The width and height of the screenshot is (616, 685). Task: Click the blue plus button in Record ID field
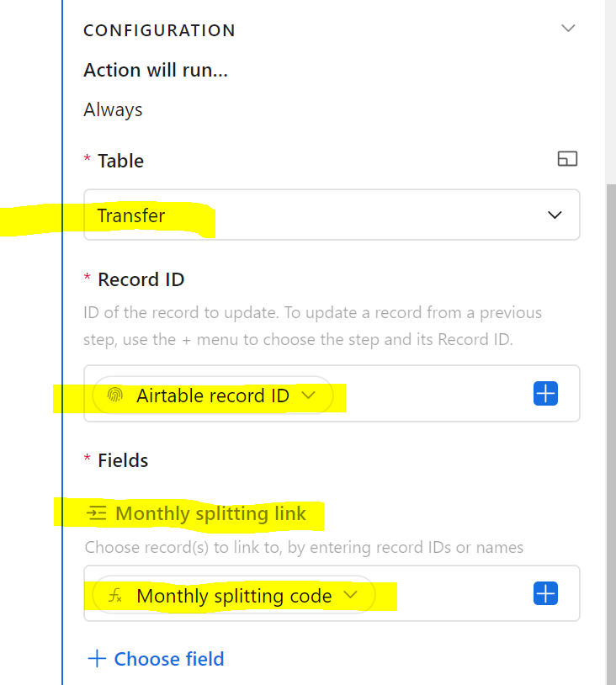coord(545,393)
